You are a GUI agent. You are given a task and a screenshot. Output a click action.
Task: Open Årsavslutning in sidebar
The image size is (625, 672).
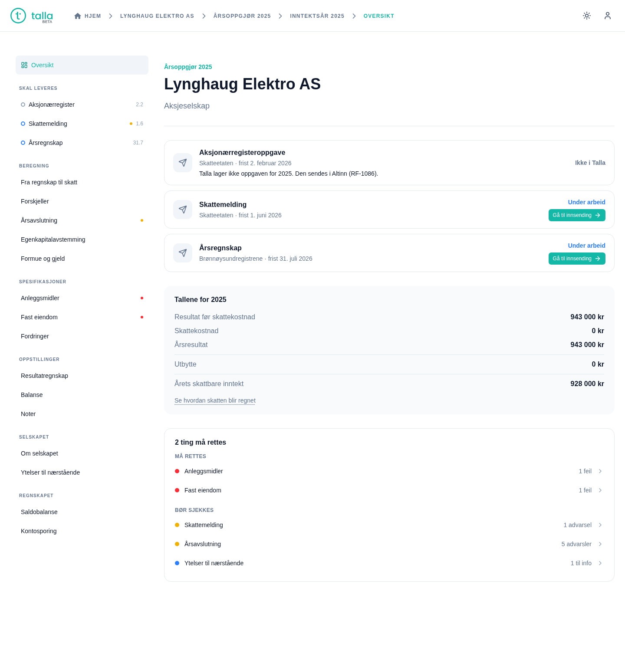82,220
